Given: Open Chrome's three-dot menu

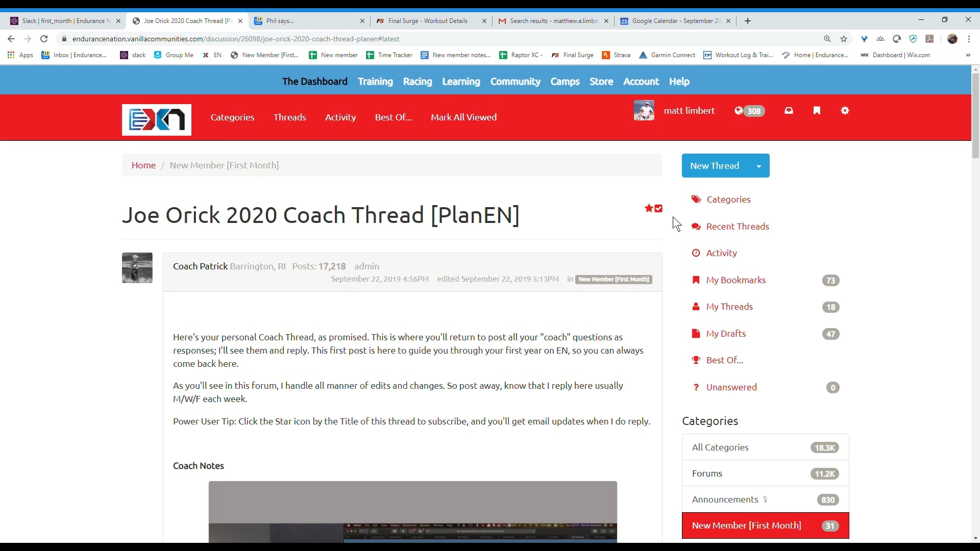Looking at the screenshot, I should [x=969, y=39].
